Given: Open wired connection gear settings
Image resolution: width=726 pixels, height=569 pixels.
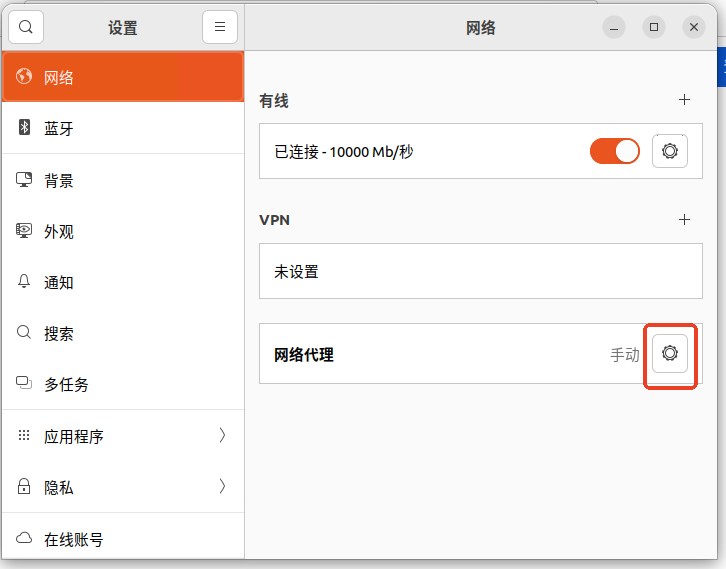Looking at the screenshot, I should (x=670, y=151).
